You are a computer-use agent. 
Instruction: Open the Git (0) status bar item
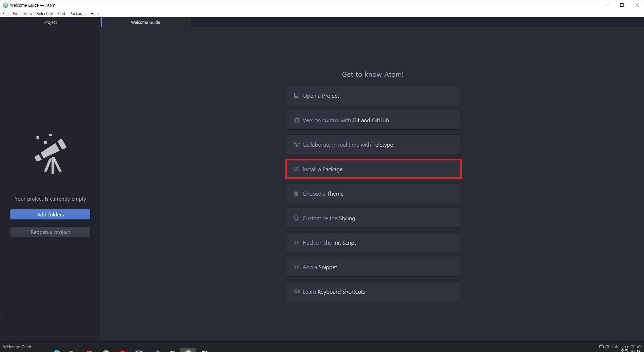pyautogui.click(x=633, y=347)
